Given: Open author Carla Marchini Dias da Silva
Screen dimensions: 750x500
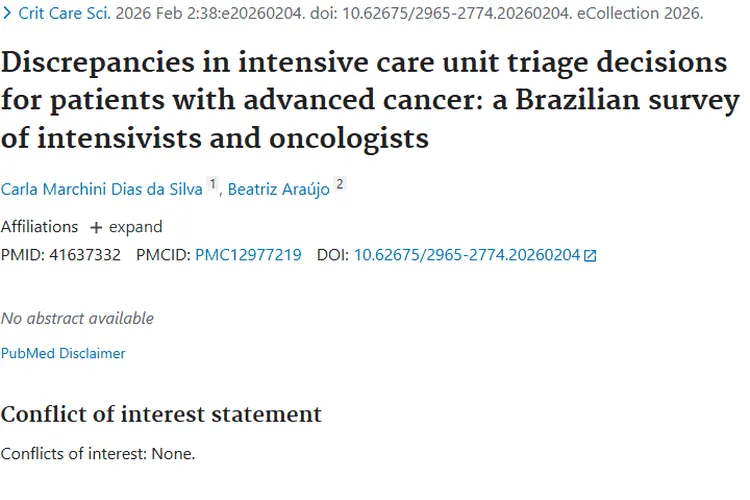Looking at the screenshot, I should point(101,189).
